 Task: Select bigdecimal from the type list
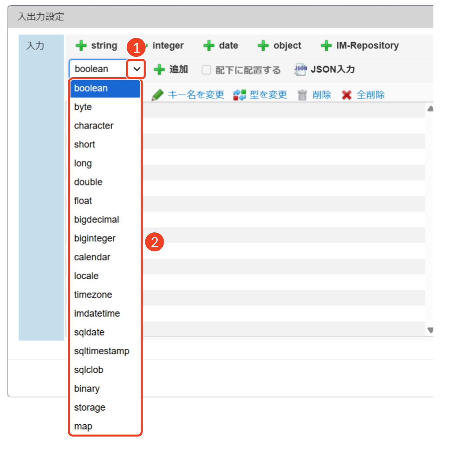click(97, 220)
